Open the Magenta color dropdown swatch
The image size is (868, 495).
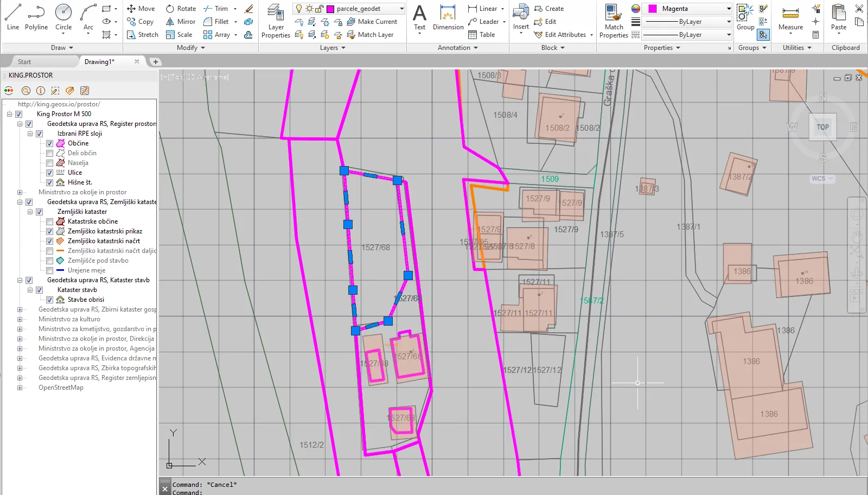729,9
